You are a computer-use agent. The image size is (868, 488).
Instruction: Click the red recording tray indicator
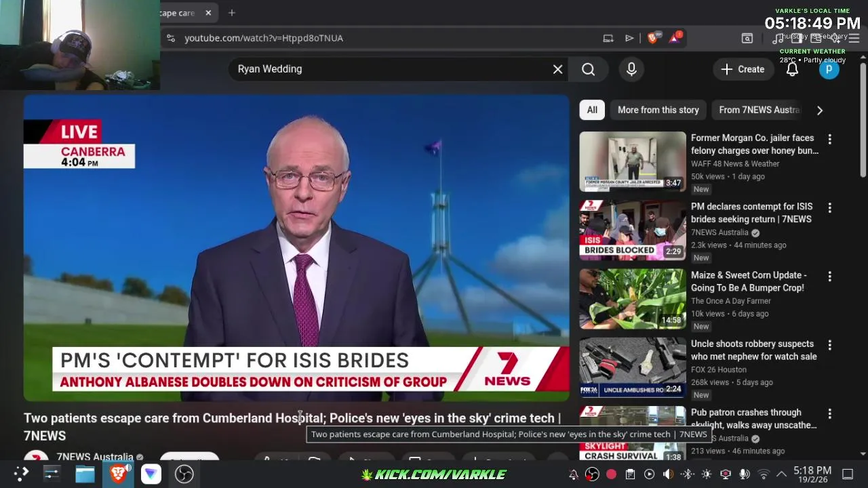tap(611, 474)
